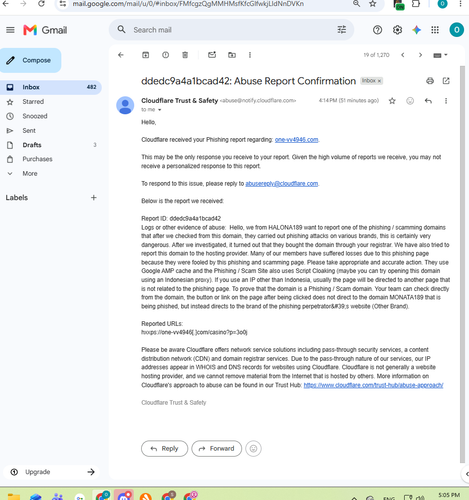469x500 pixels.
Task: Click the abusereply@cloudflare.com link
Action: coord(282,184)
